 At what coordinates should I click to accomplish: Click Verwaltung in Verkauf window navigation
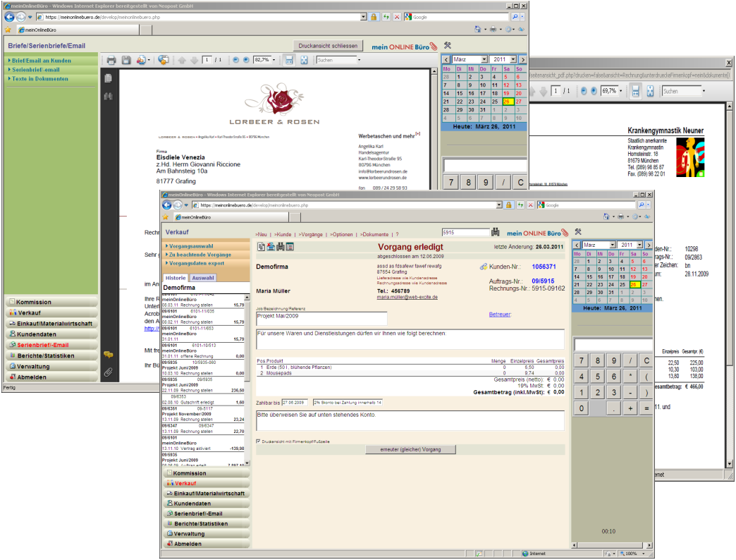click(x=207, y=534)
